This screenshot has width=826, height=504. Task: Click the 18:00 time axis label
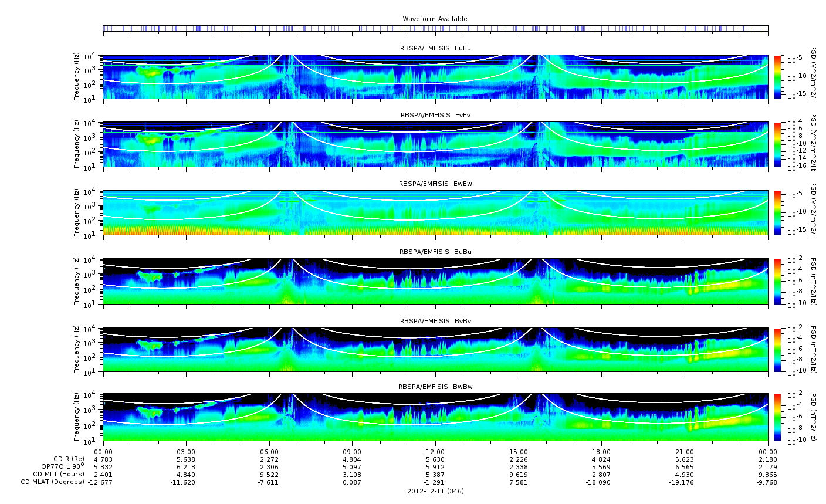pos(601,451)
